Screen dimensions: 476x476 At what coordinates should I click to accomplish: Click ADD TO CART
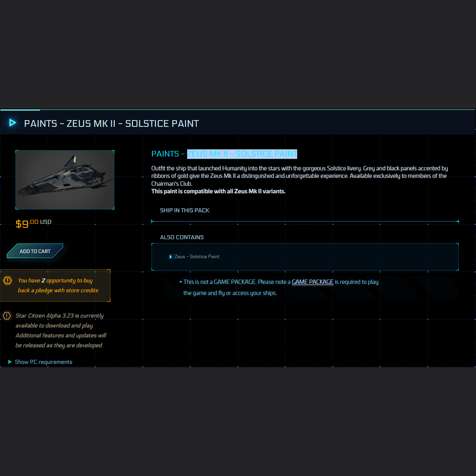pos(35,251)
